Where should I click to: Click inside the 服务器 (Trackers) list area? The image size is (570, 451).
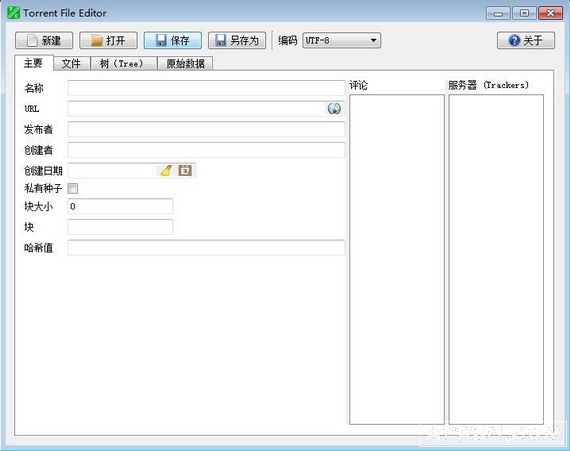[496, 259]
